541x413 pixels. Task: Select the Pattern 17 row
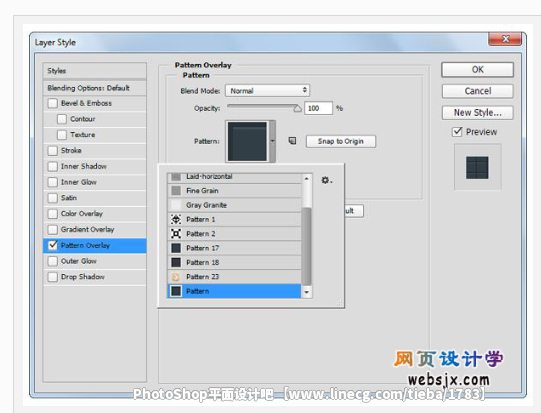(235, 248)
